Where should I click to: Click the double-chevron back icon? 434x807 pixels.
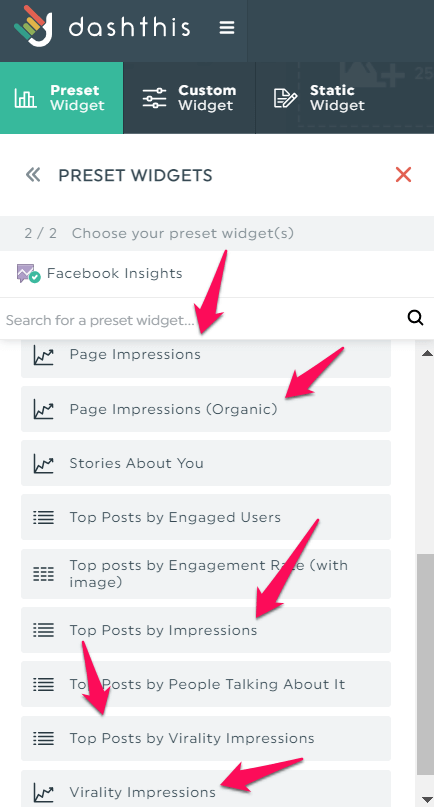click(x=33, y=175)
